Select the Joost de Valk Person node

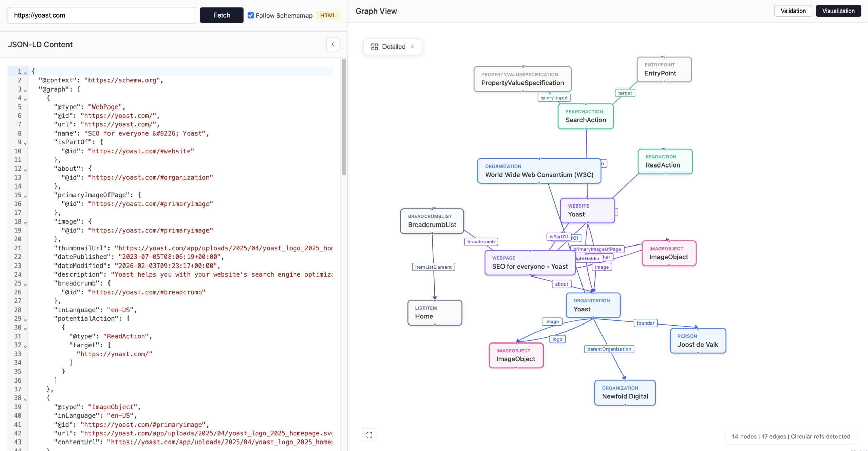pos(697,341)
